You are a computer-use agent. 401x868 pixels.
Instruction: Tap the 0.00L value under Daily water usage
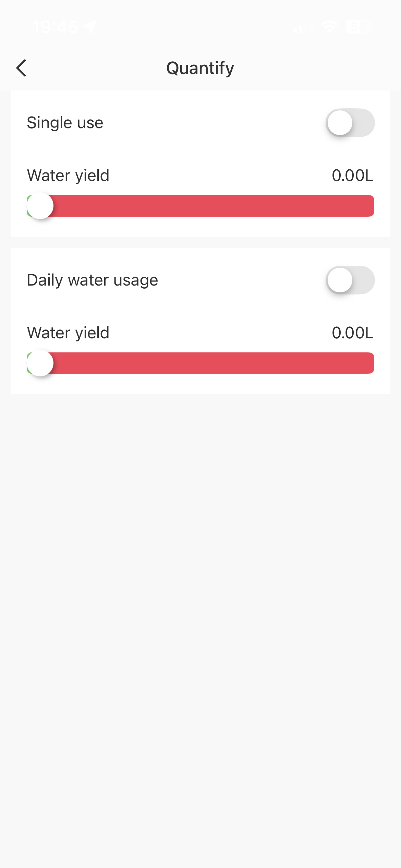pyautogui.click(x=352, y=333)
